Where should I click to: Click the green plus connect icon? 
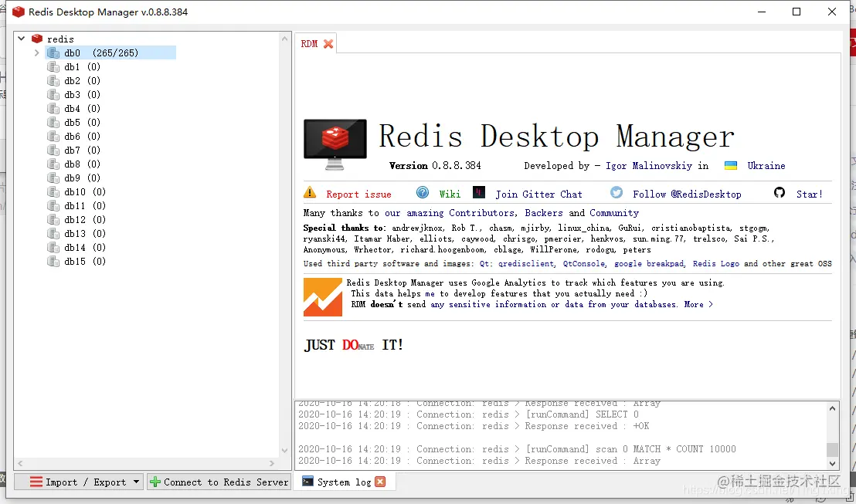[155, 482]
